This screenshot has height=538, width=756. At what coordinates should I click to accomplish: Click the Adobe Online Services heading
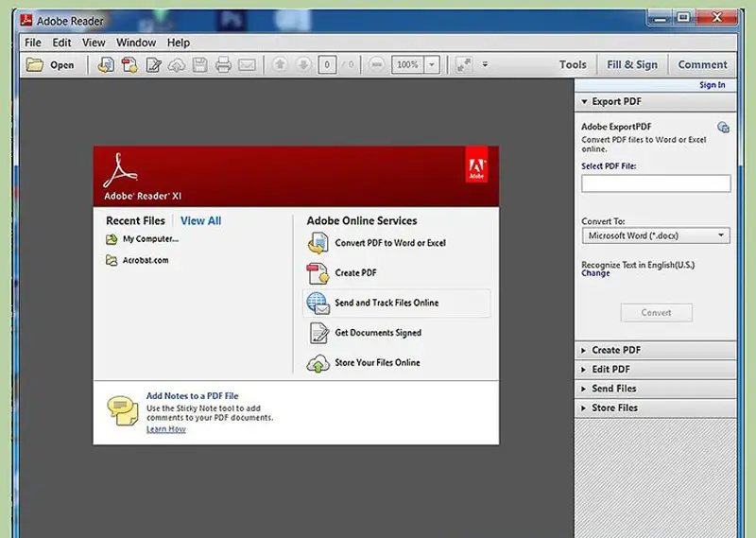point(362,221)
